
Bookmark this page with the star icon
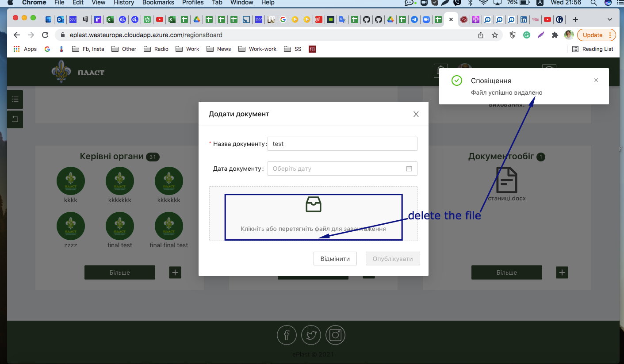(x=495, y=35)
